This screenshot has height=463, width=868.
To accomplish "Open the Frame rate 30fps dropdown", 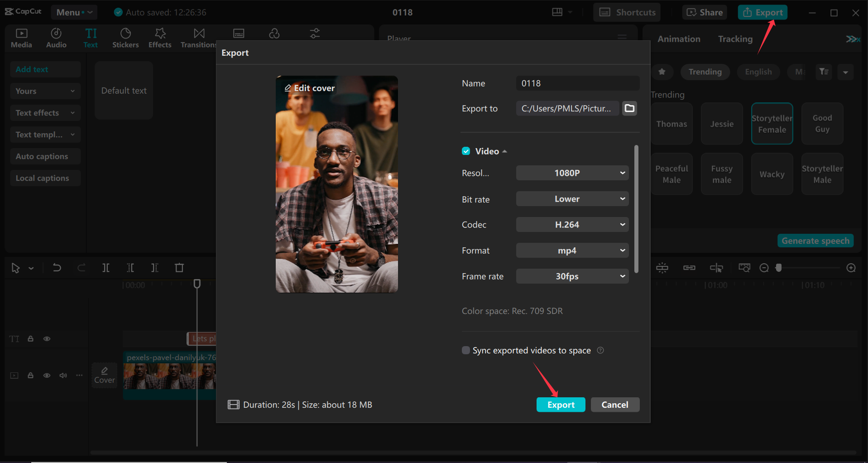I will tap(572, 276).
